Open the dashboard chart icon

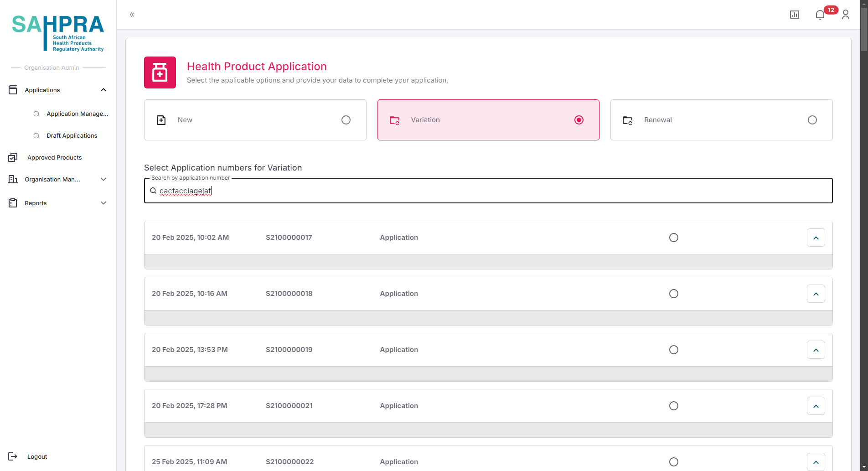(794, 15)
